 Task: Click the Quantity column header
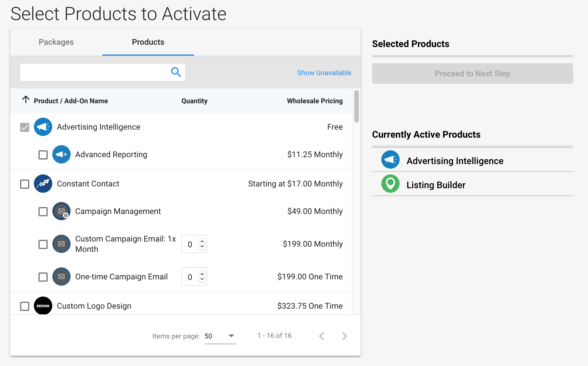coord(194,101)
